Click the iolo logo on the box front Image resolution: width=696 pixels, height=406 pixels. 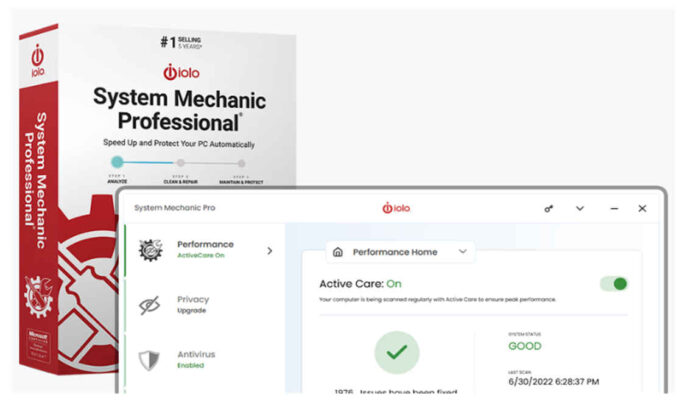tap(182, 72)
